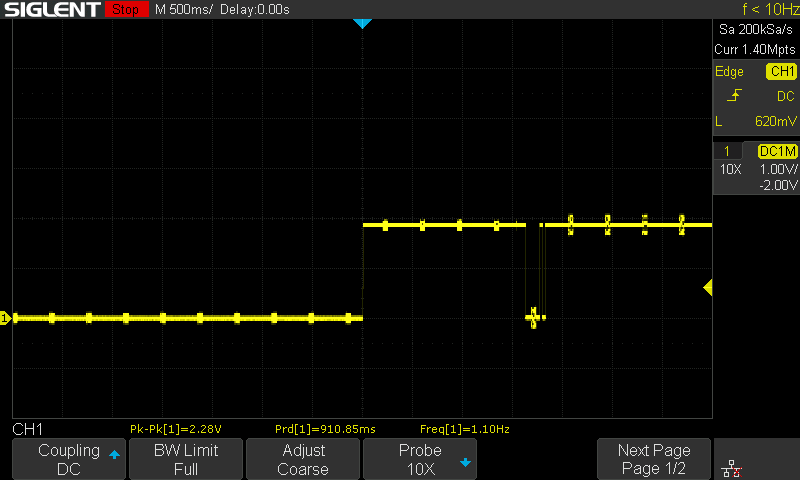This screenshot has width=800, height=480.
Task: Click the Prd[1]=910.85ms measurement
Action: coord(325,429)
